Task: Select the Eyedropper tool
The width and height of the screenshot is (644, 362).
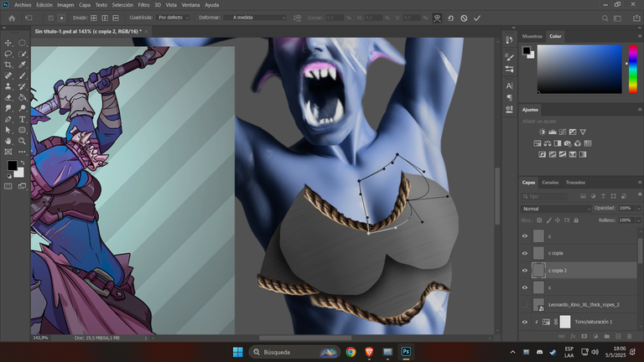Action: point(22,65)
